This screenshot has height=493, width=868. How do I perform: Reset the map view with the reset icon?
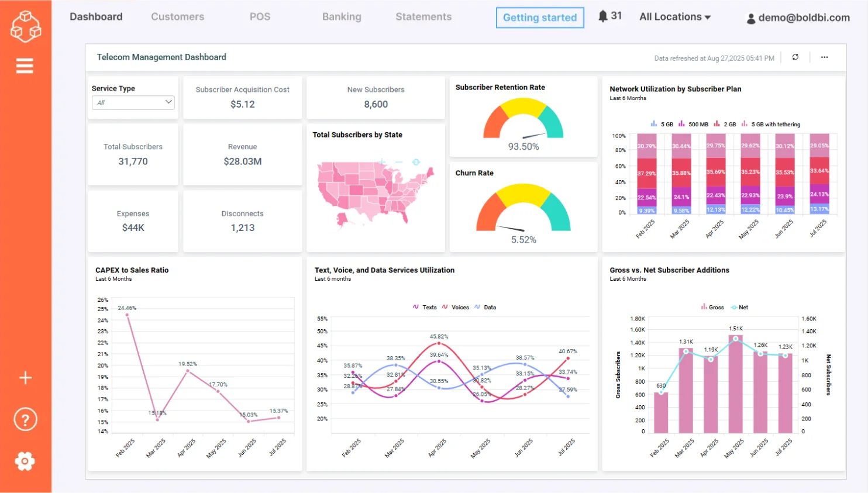pos(416,162)
